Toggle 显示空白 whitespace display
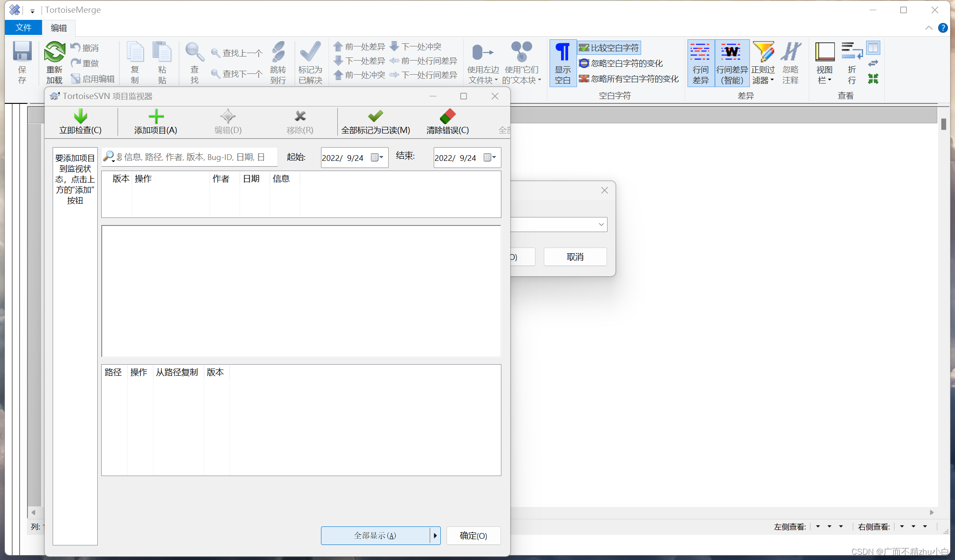Viewport: 955px width, 560px height. point(562,63)
